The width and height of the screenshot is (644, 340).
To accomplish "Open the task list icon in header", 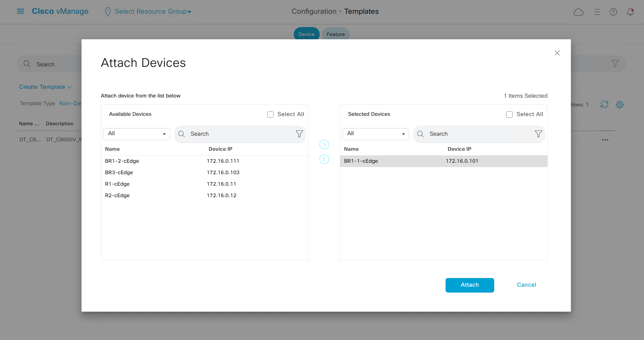I will point(596,12).
